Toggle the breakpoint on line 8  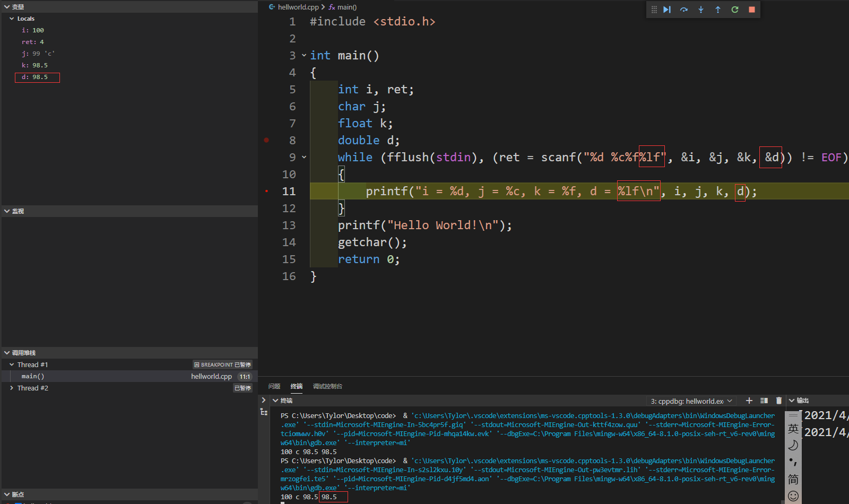coord(266,140)
